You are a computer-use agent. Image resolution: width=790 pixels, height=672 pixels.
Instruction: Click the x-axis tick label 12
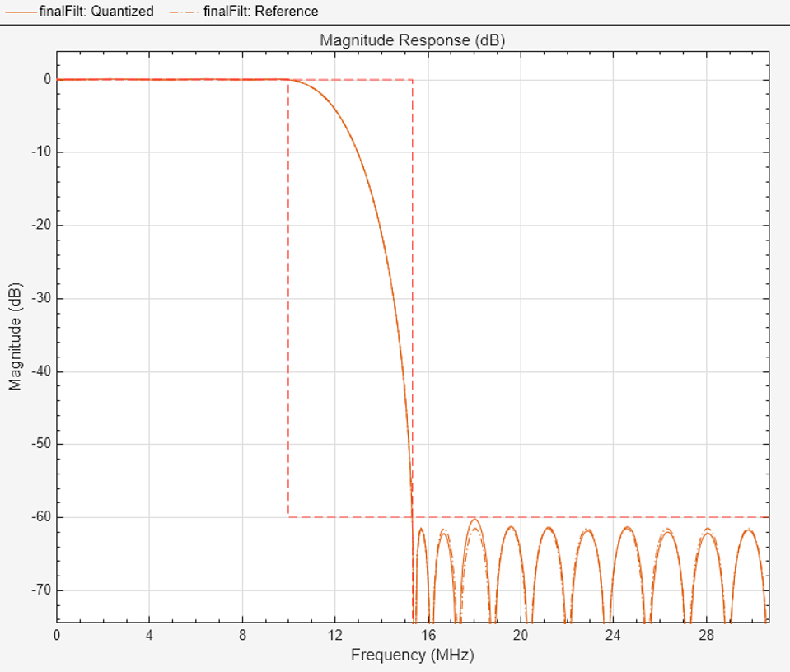click(335, 635)
